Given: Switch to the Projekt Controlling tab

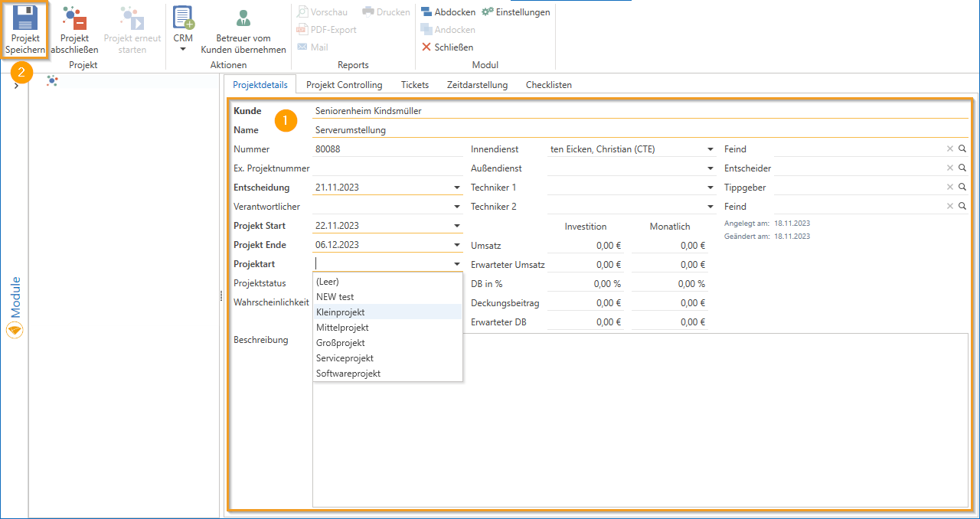Looking at the screenshot, I should (344, 85).
